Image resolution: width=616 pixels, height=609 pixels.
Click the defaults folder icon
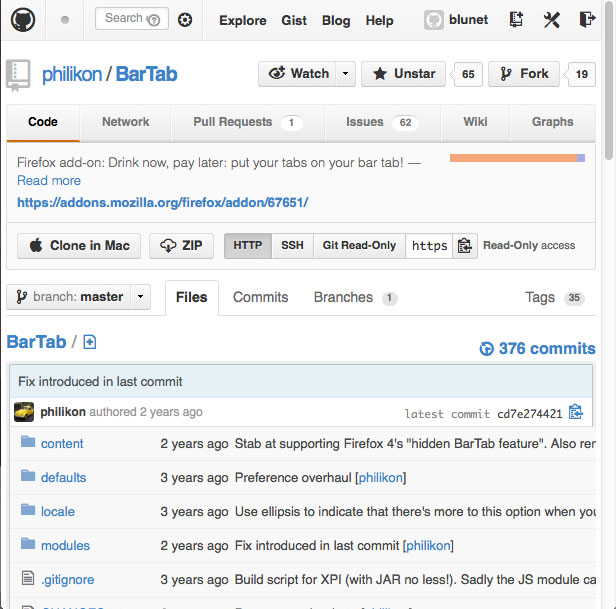28,475
